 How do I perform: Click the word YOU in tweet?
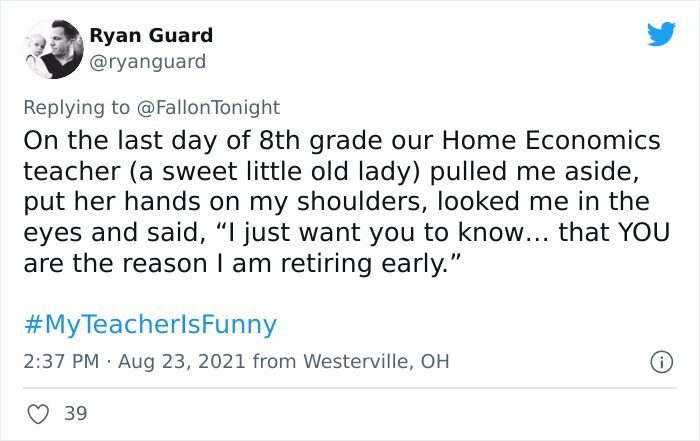tap(644, 233)
